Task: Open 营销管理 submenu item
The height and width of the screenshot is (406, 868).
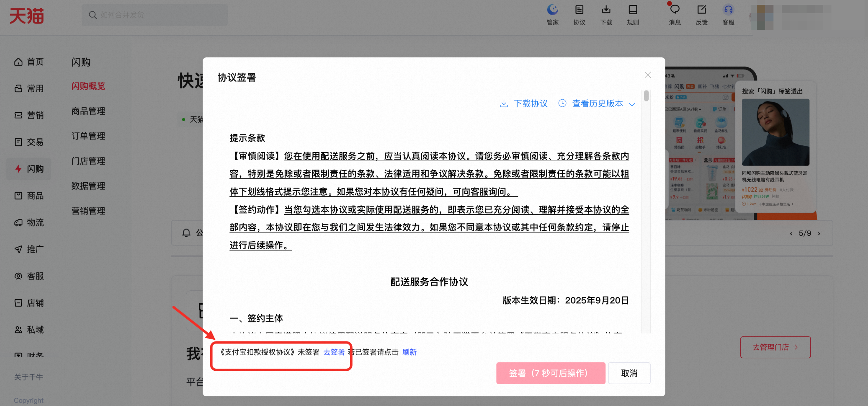Action: 88,211
